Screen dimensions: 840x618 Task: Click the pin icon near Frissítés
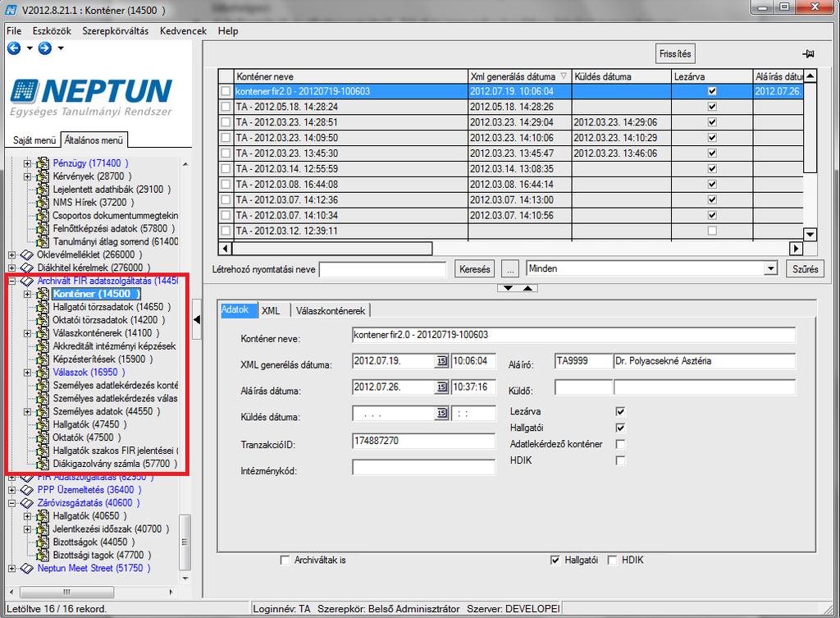(808, 53)
